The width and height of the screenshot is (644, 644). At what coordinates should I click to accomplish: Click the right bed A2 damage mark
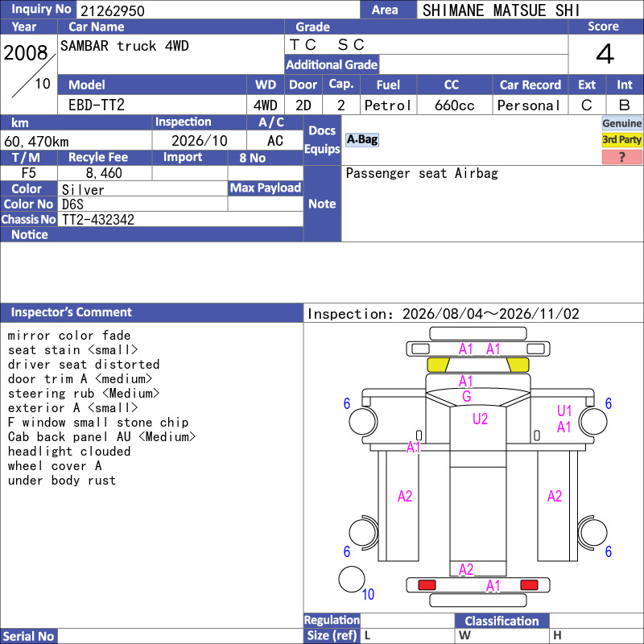[555, 496]
